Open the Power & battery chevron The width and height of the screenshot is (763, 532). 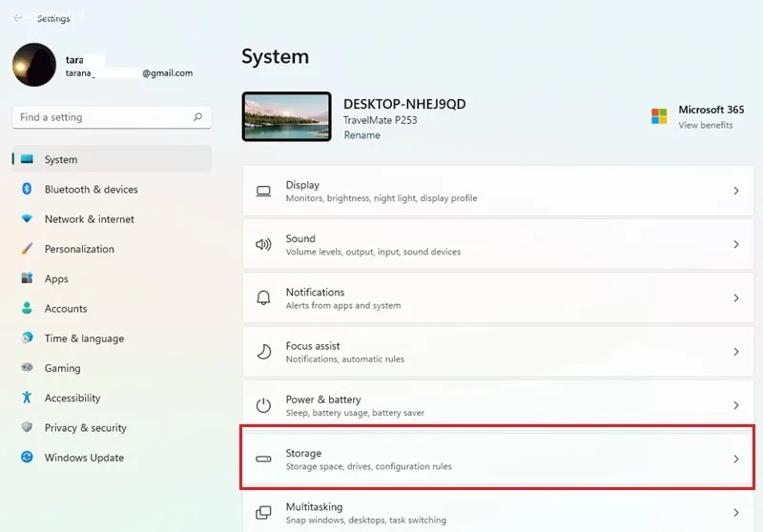pyautogui.click(x=735, y=405)
